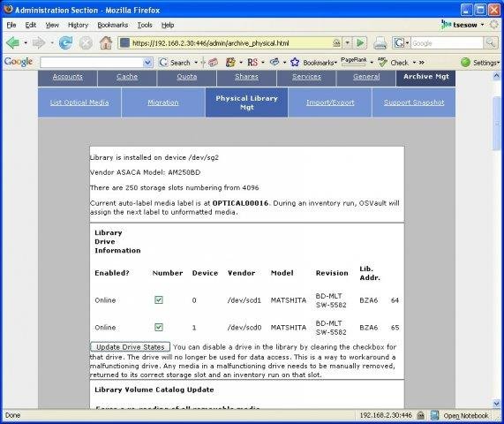Viewport: 504px width, 424px height.
Task: Go to the Quota admin tab
Action: click(x=187, y=77)
